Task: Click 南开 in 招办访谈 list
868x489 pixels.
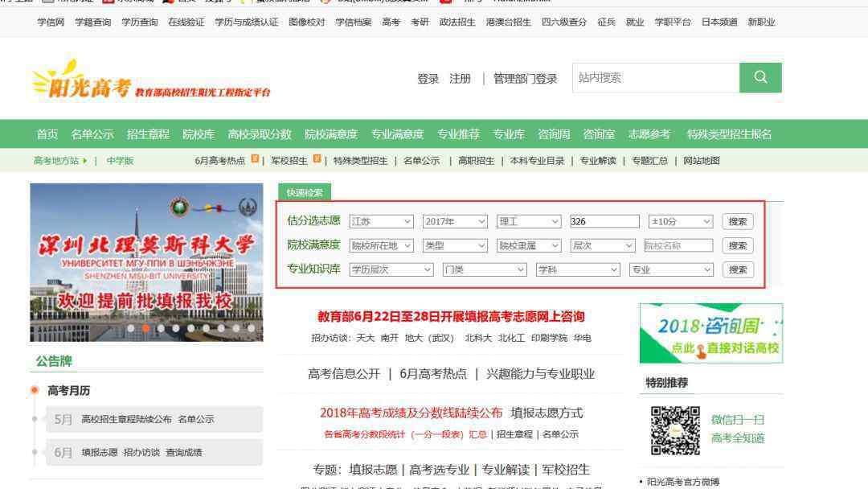Action: [389, 338]
